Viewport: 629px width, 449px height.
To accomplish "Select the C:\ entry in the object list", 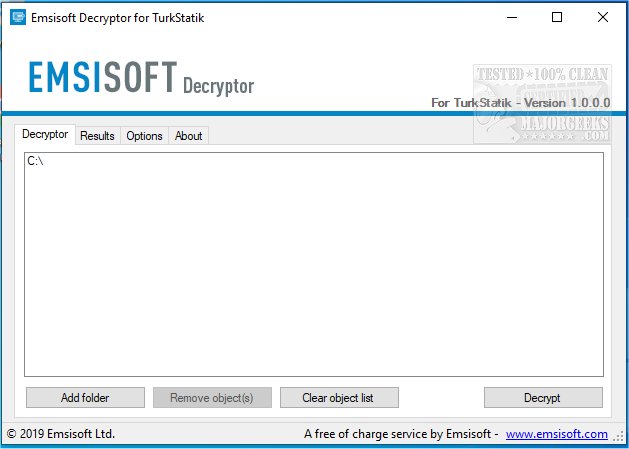I will pos(35,161).
